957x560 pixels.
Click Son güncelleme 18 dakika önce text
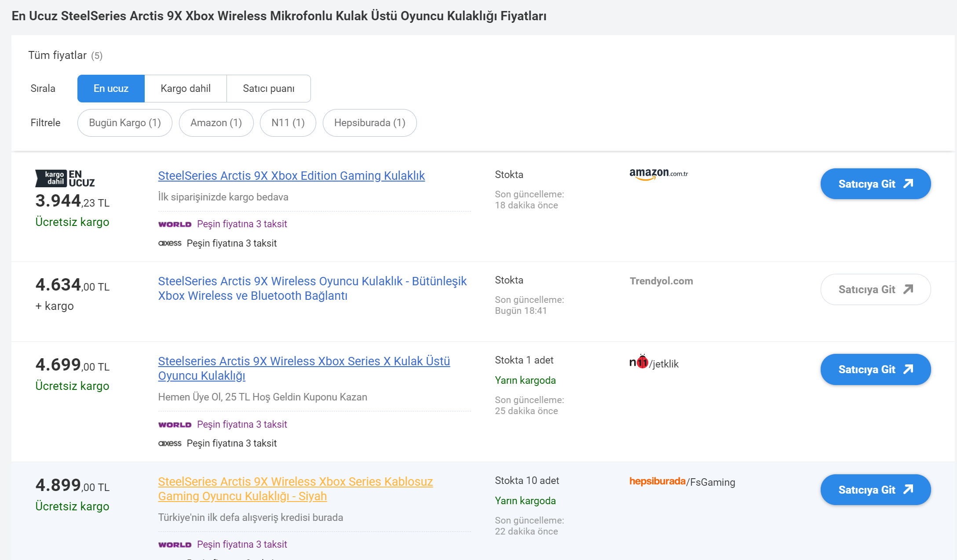(530, 200)
